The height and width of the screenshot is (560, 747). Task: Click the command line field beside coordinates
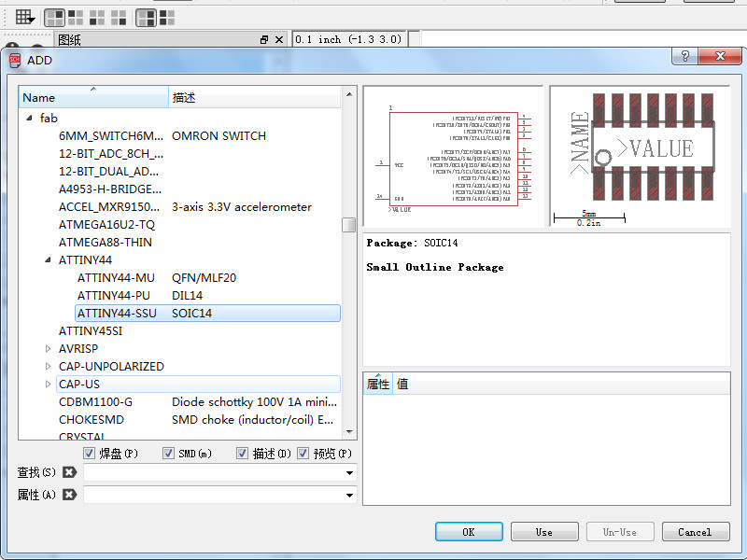(x=584, y=39)
